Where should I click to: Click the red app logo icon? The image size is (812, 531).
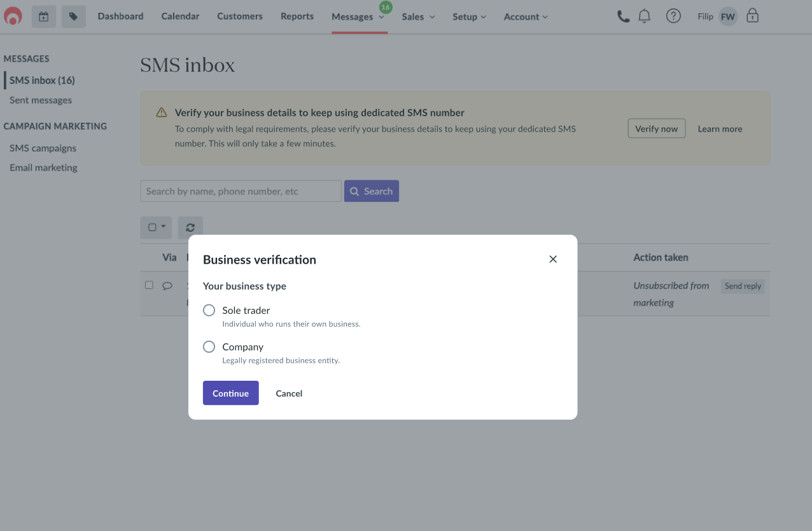point(13,17)
